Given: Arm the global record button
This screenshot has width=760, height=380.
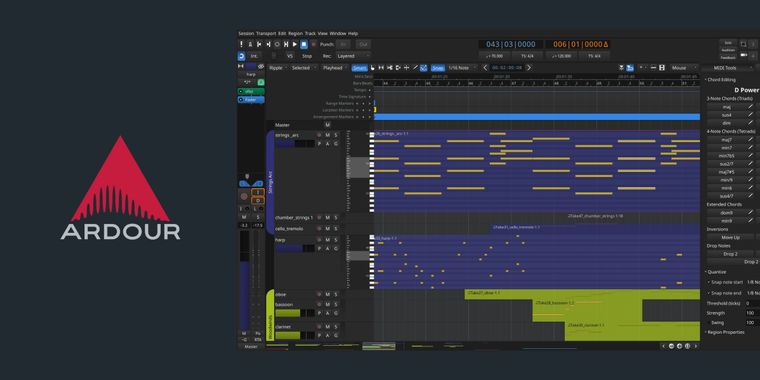Looking at the screenshot, I should click(x=313, y=44).
